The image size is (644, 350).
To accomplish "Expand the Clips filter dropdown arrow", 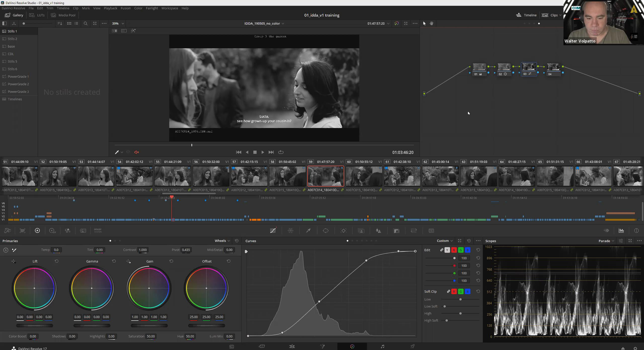I will pyautogui.click(x=560, y=15).
